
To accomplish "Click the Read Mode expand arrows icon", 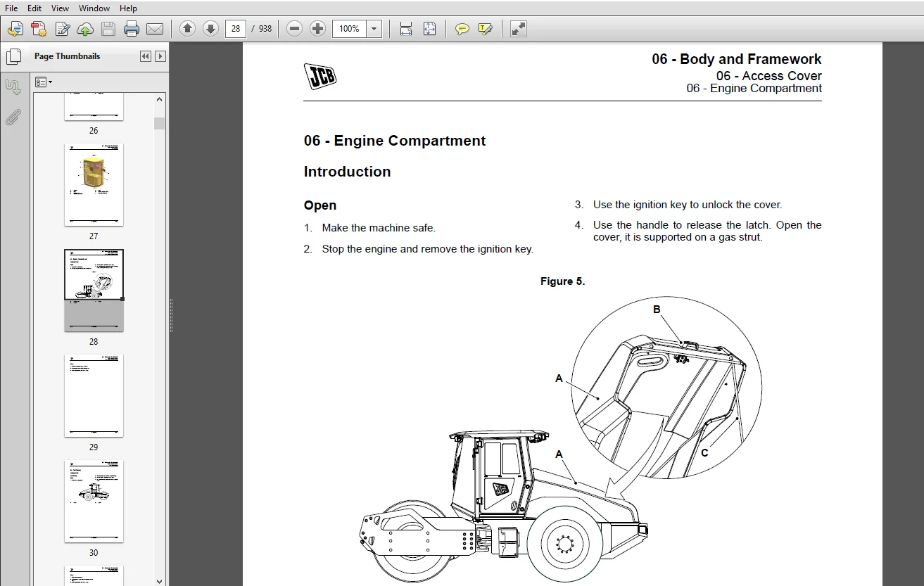I will click(518, 29).
